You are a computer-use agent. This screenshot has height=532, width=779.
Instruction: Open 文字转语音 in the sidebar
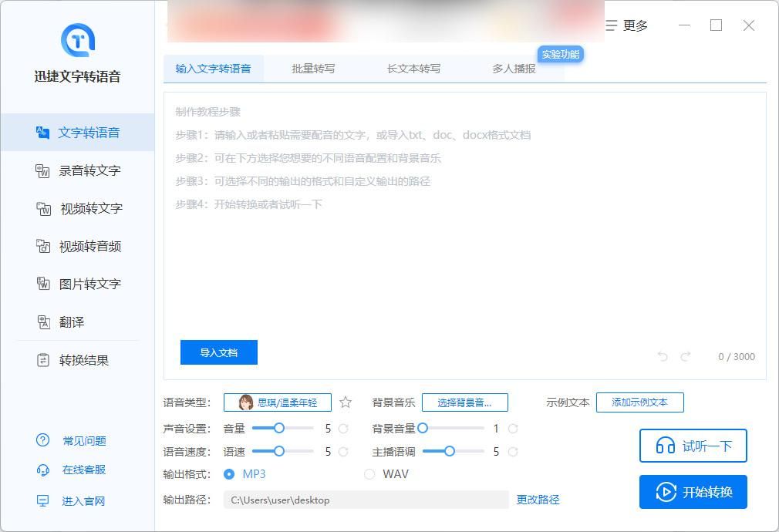[77, 133]
